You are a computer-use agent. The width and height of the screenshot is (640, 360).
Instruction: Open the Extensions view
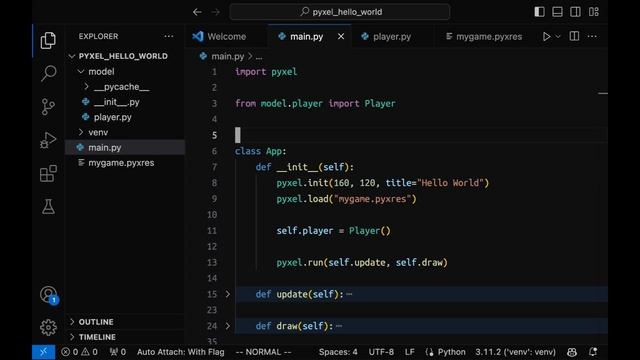(48, 174)
